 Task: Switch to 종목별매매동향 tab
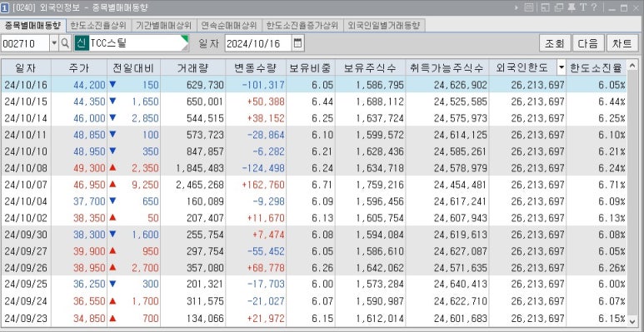tap(32, 26)
